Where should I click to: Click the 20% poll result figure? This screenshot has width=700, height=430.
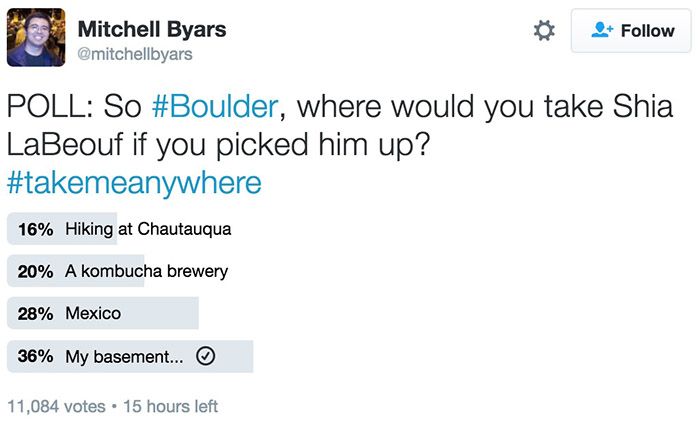point(35,271)
